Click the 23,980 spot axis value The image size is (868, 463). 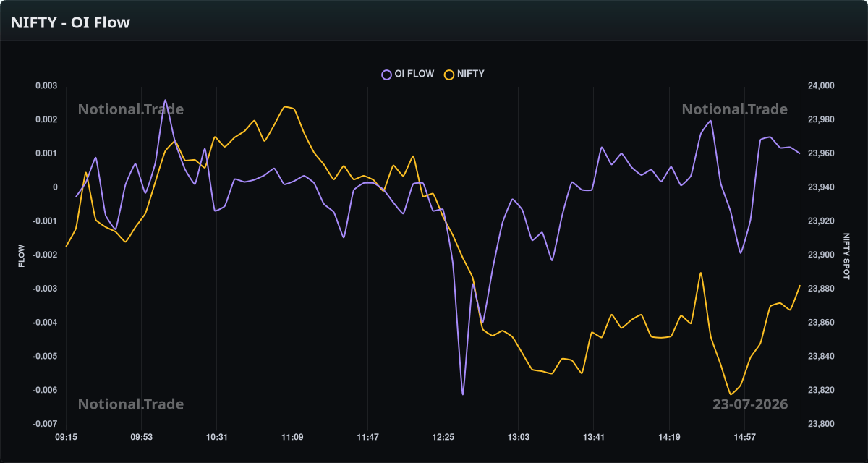[821, 119]
